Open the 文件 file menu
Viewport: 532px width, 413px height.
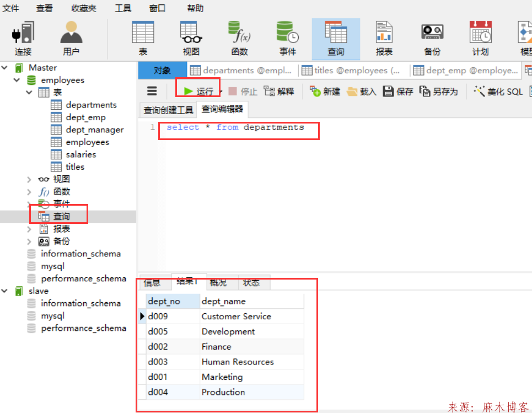[11, 8]
